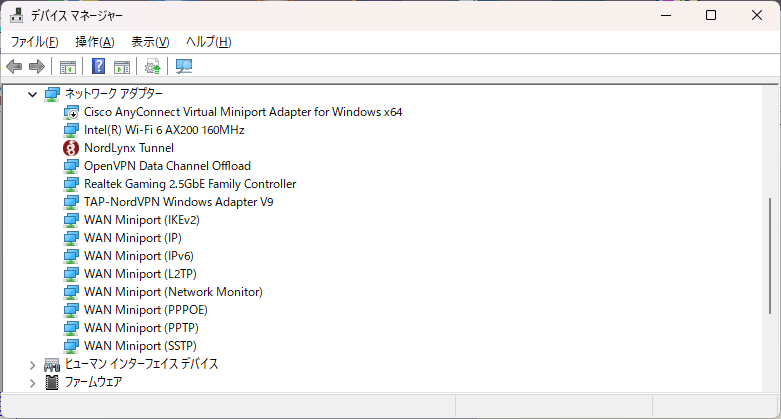The image size is (781, 419).
Task: Click the Back arrow toolbar button
Action: 14,67
